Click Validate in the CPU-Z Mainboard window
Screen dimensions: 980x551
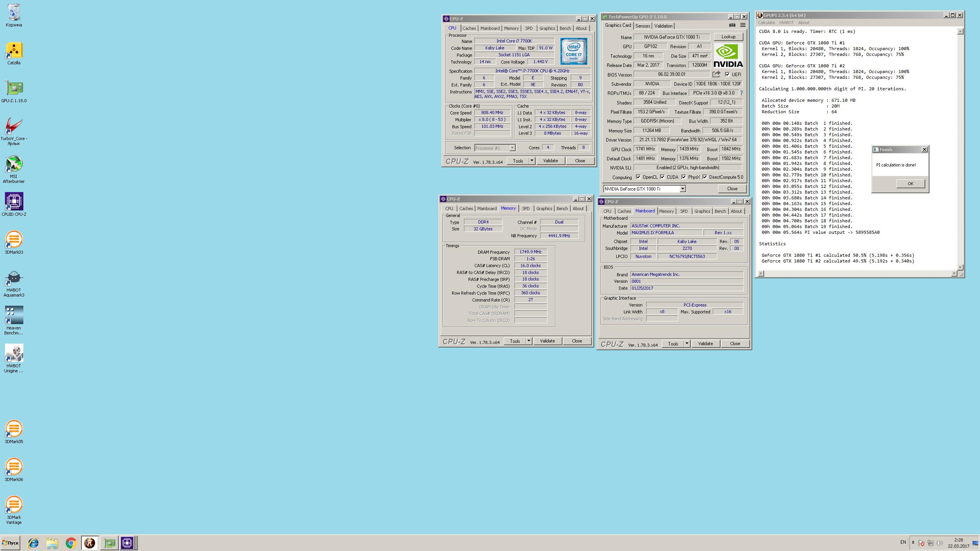705,344
